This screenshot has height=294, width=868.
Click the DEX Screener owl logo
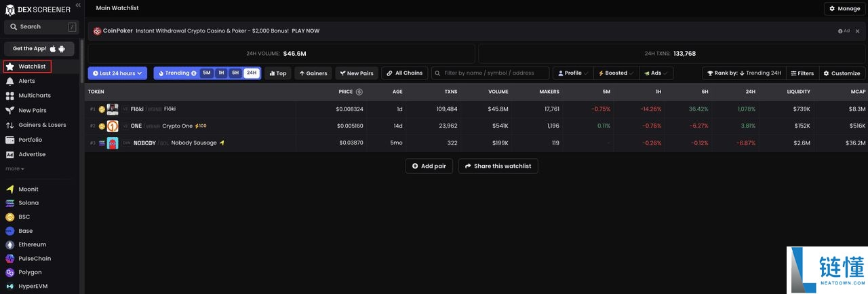tap(11, 9)
